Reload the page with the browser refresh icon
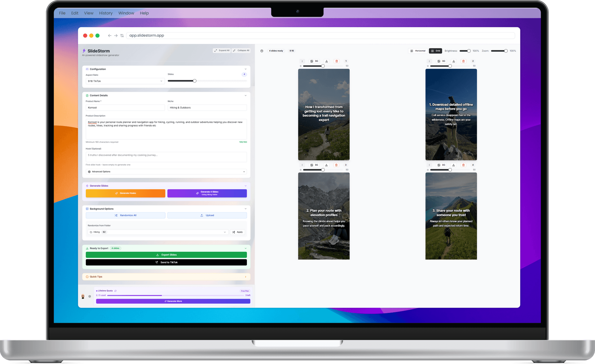Viewport: 595px width, 364px height. (122, 36)
